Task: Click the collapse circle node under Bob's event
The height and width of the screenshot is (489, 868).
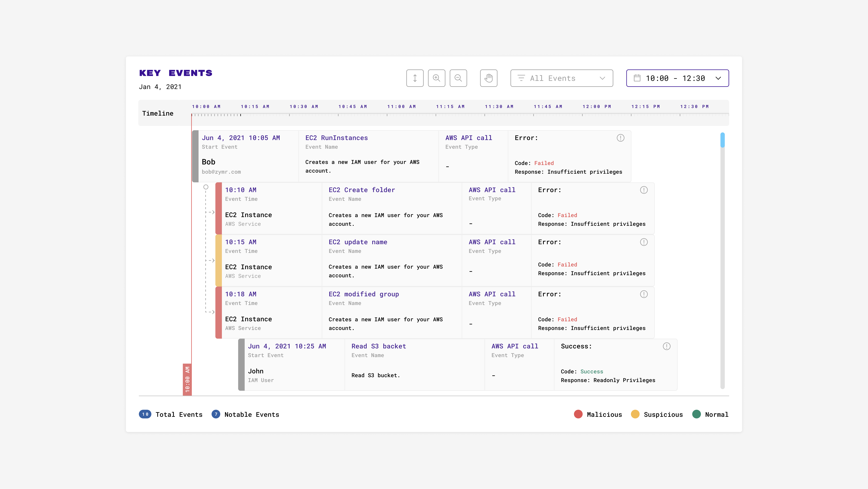Action: point(206,187)
